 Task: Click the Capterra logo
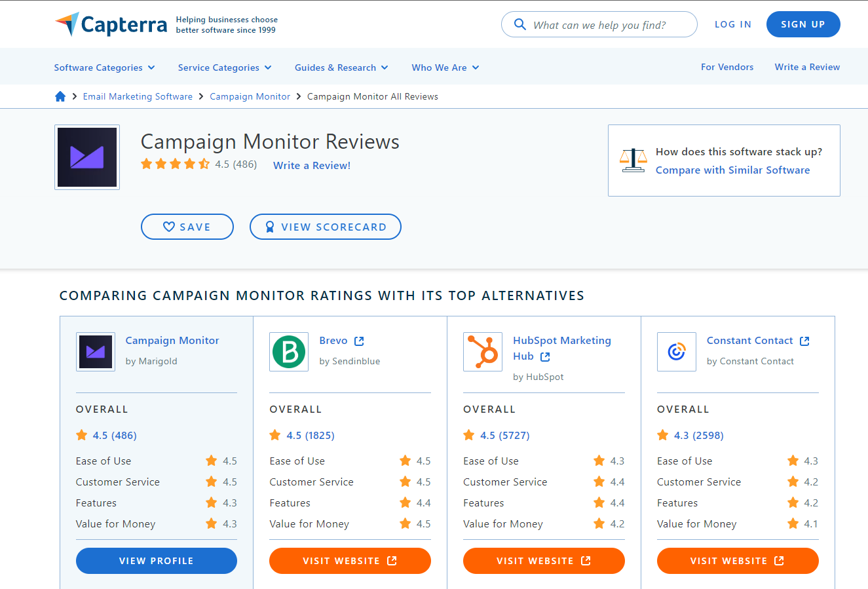coord(111,24)
